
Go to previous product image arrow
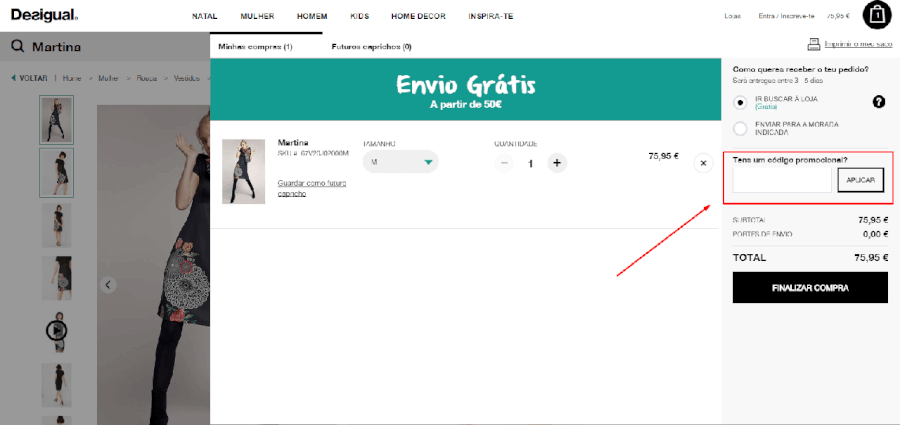108,284
